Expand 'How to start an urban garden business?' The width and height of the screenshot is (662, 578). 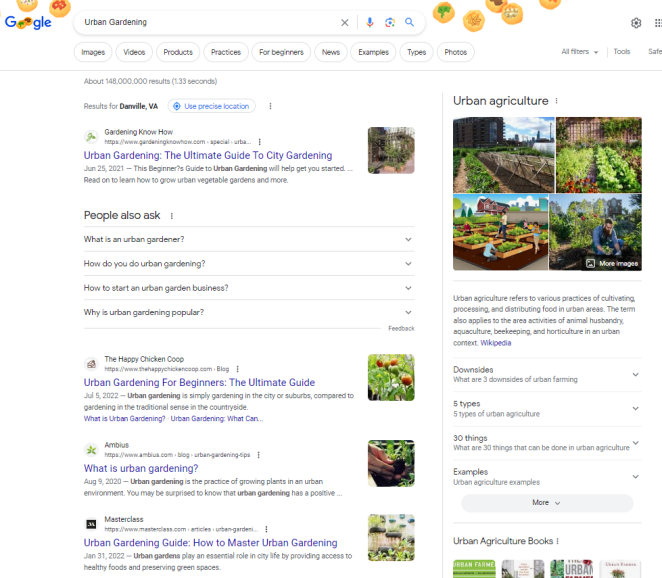[249, 288]
